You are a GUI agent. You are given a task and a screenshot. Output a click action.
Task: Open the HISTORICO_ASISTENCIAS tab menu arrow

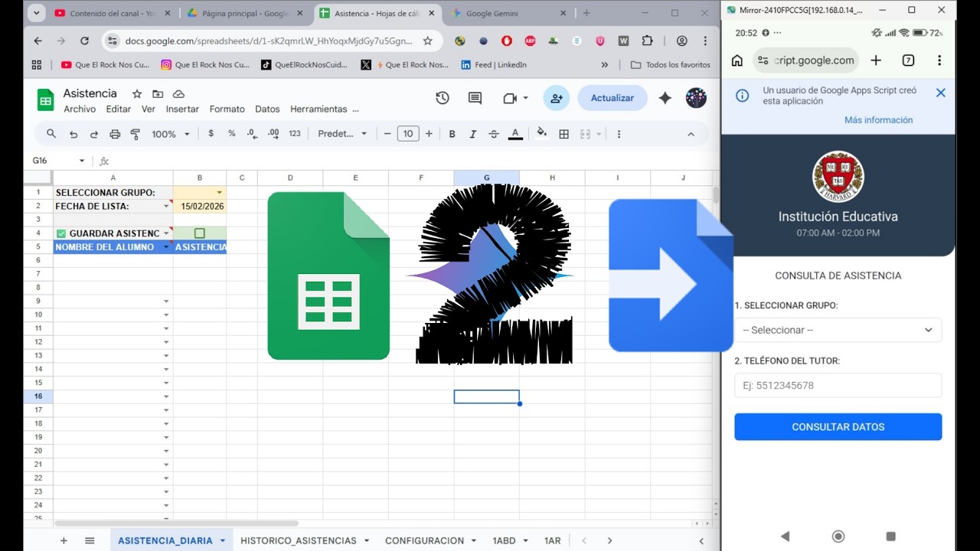pyautogui.click(x=367, y=540)
